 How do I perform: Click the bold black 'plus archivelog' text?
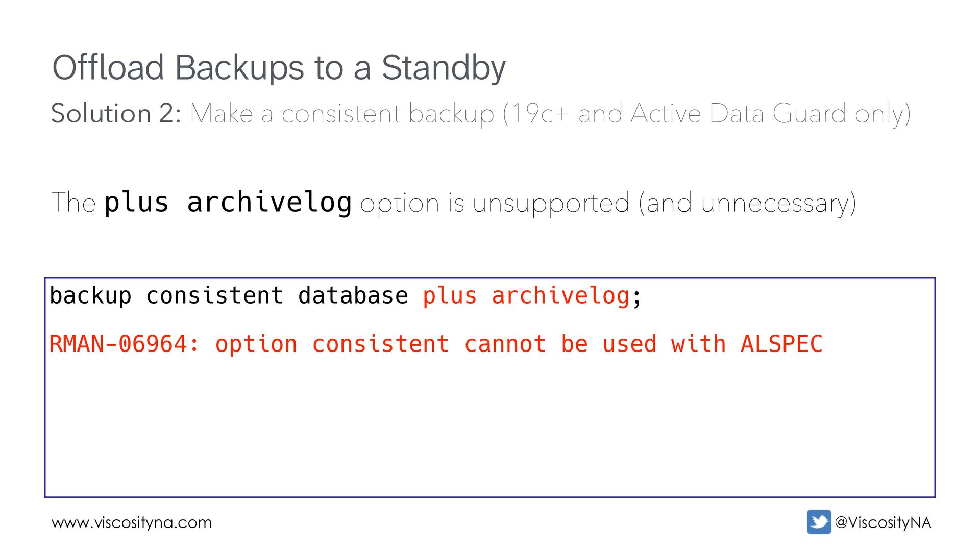[228, 203]
